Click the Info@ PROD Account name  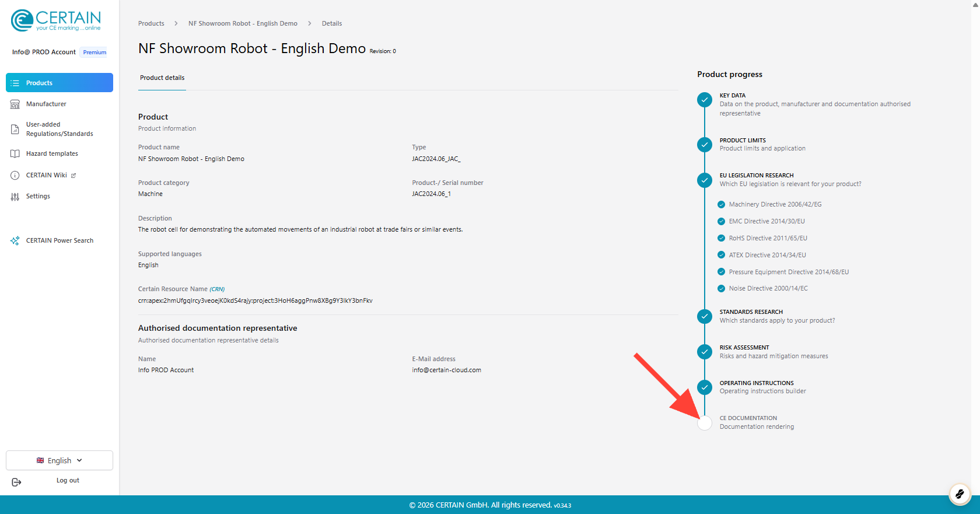44,53
